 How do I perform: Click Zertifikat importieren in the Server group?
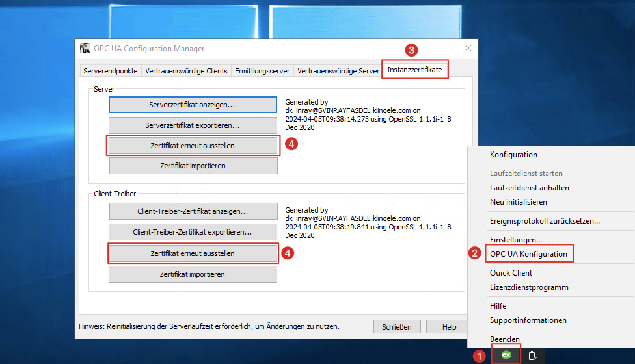click(193, 166)
